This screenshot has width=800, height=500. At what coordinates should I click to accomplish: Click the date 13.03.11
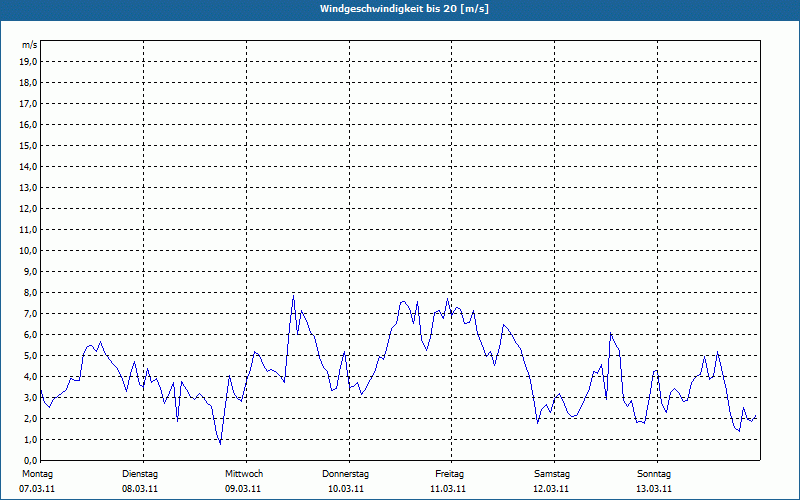(x=654, y=489)
